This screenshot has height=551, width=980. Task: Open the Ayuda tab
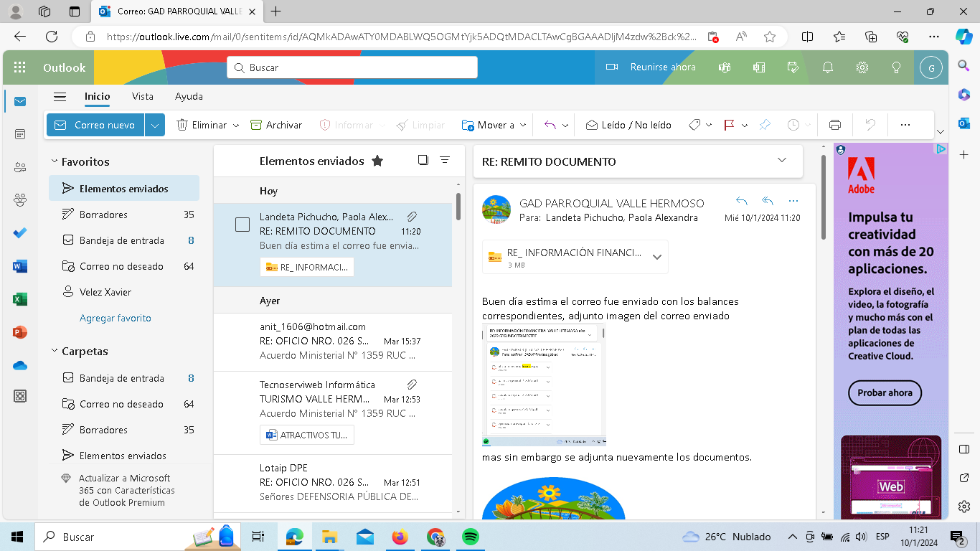coord(189,96)
